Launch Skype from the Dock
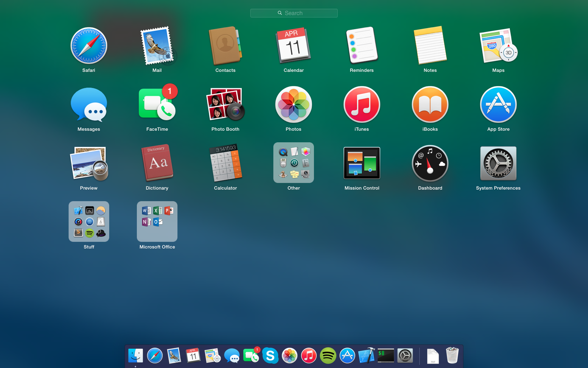 [270, 356]
